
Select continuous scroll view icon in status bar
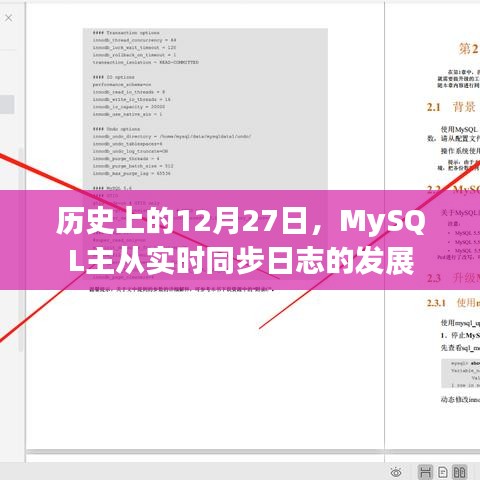pyautogui.click(x=425, y=472)
